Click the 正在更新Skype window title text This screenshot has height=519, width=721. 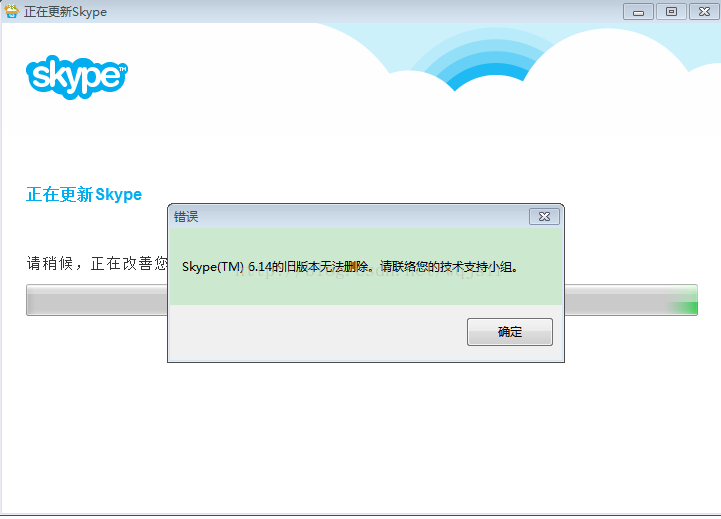pyautogui.click(x=65, y=11)
